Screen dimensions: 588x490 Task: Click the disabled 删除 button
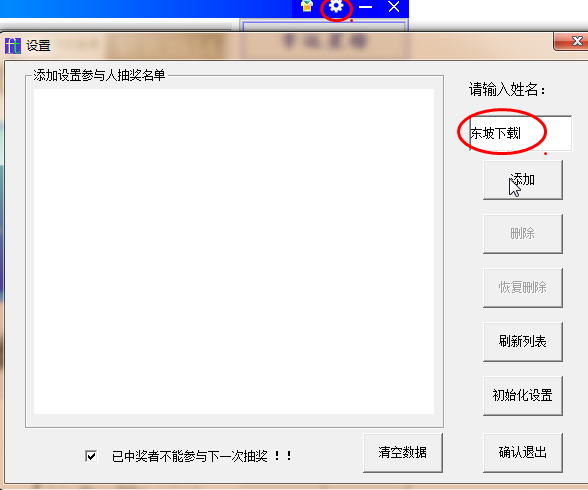pyautogui.click(x=523, y=234)
